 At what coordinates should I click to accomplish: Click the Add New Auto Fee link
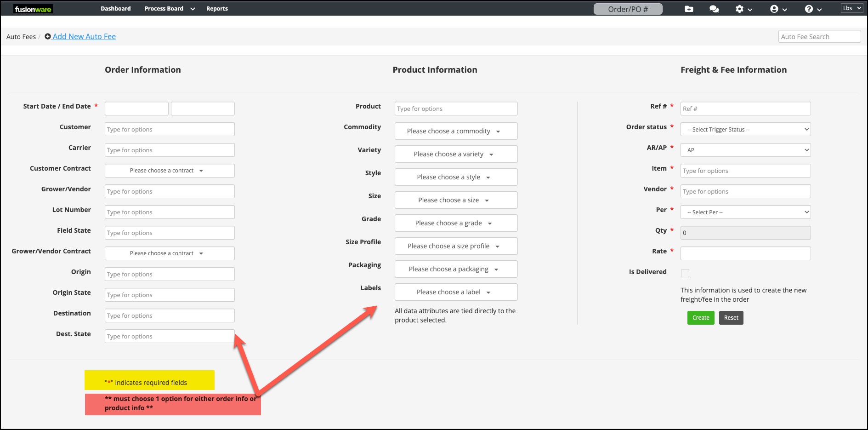click(x=84, y=36)
